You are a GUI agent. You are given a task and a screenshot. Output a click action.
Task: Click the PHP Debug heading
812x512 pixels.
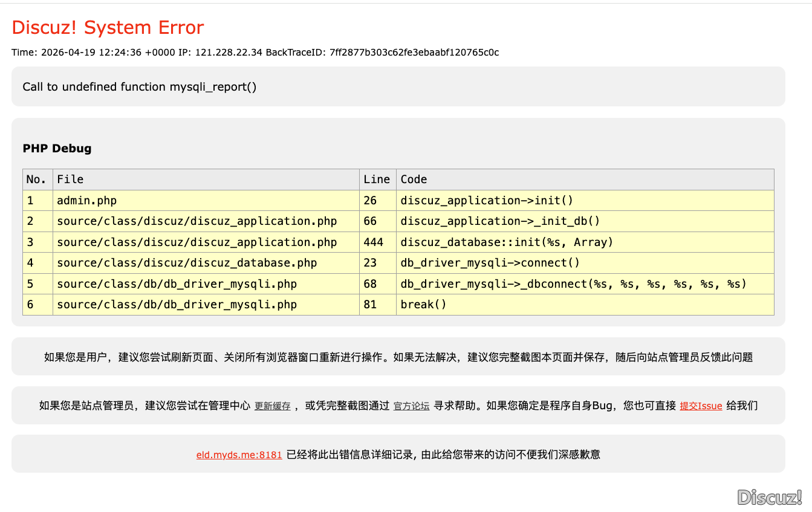57,149
